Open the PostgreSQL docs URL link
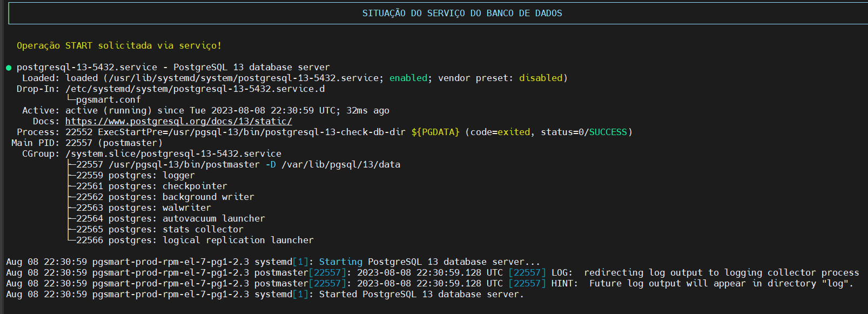This screenshot has width=868, height=314. point(179,121)
